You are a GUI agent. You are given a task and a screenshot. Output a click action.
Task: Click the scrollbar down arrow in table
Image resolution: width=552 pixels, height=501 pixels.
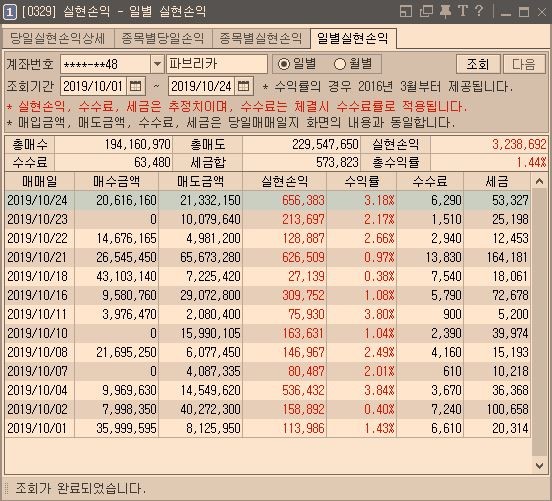(x=539, y=465)
